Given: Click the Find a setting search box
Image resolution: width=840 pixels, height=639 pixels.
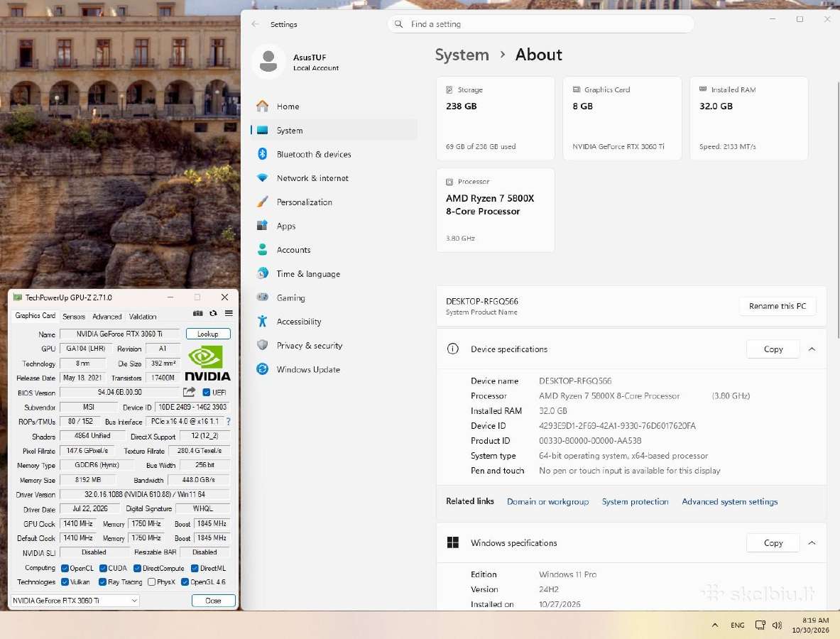Looking at the screenshot, I should point(540,24).
